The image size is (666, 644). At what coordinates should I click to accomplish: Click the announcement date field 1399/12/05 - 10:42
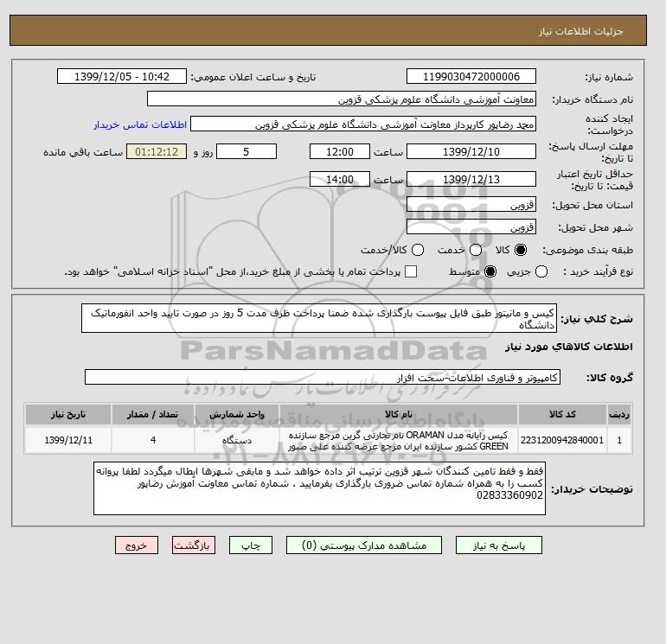tap(122, 76)
